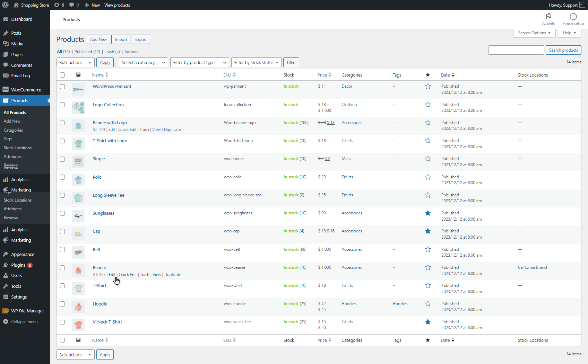
Task: Toggle featured star for WordPress Pennant
Action: click(428, 86)
